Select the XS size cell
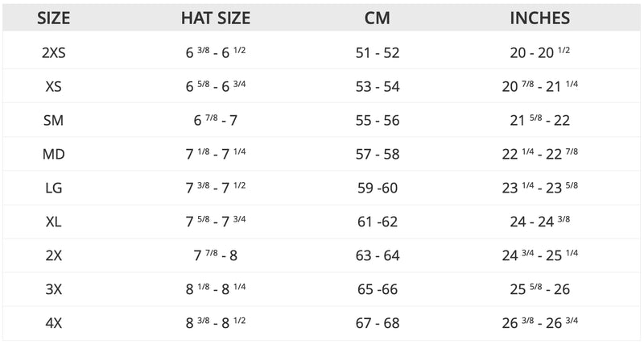The height and width of the screenshot is (344, 644). pyautogui.click(x=54, y=87)
